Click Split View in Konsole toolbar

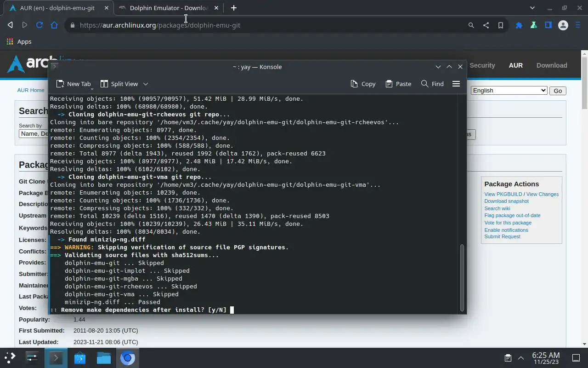tap(119, 84)
